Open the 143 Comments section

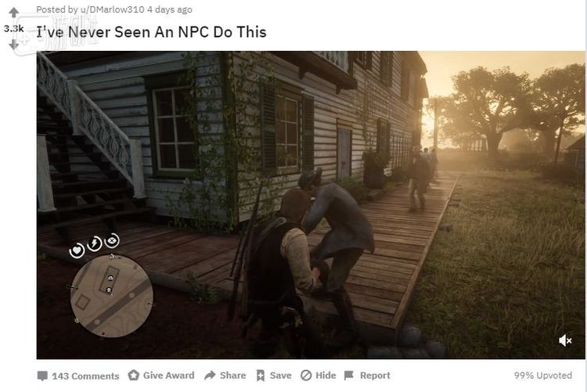[x=78, y=376]
